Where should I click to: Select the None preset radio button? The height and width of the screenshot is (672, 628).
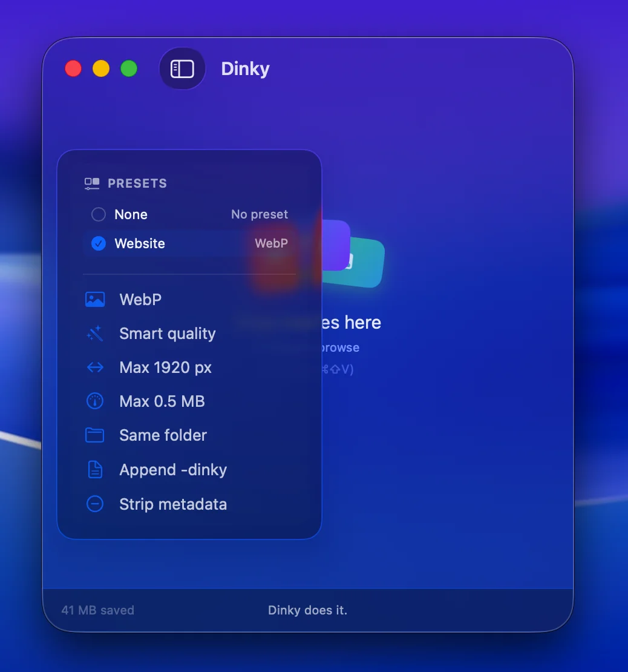(97, 214)
